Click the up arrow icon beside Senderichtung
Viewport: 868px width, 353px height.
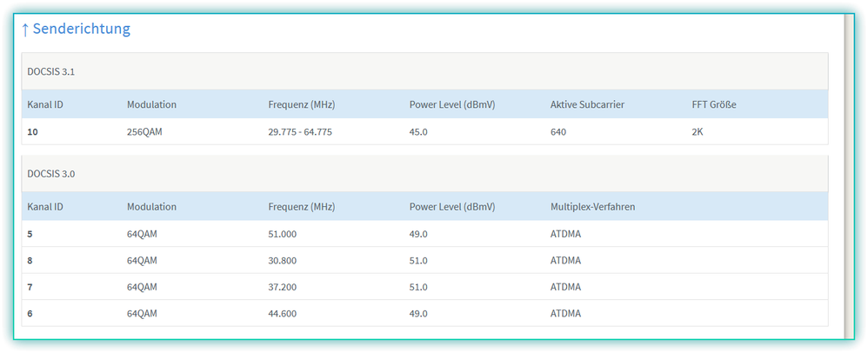click(26, 30)
